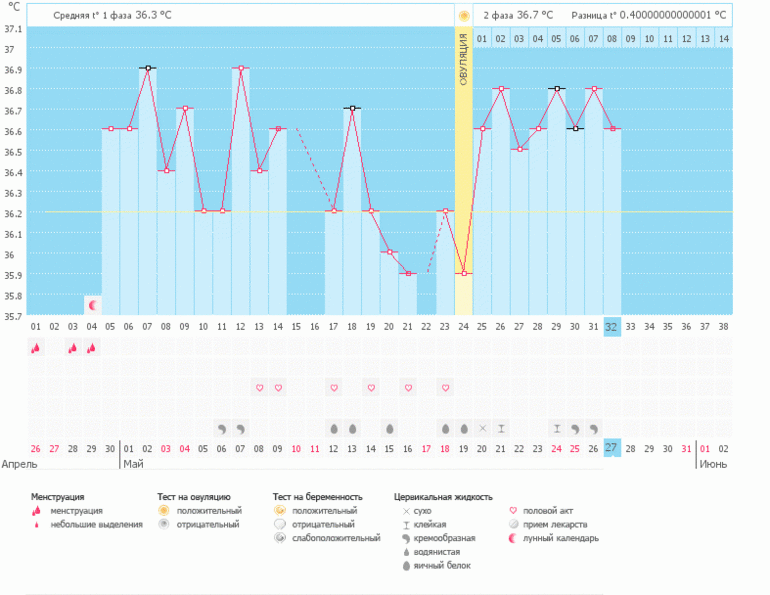The height and width of the screenshot is (595, 770).
Task: Click the yellow ovulation column label
Action: (x=463, y=60)
